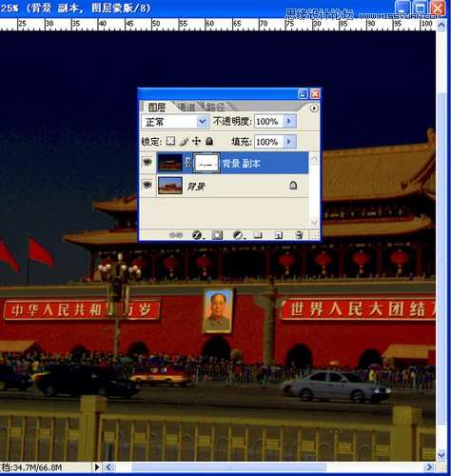
Task: Click the fill 100% input field
Action: click(x=268, y=142)
